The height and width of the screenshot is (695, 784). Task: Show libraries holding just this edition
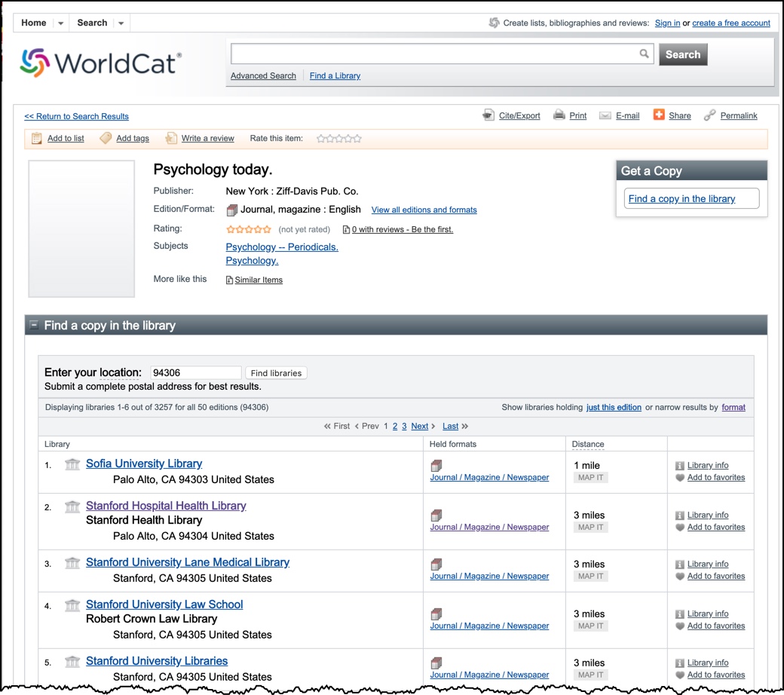point(614,407)
